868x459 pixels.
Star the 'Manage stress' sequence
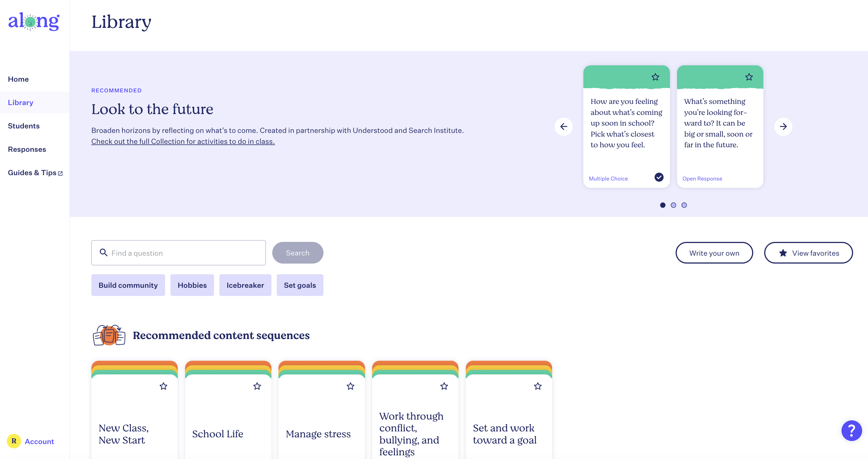pos(350,386)
